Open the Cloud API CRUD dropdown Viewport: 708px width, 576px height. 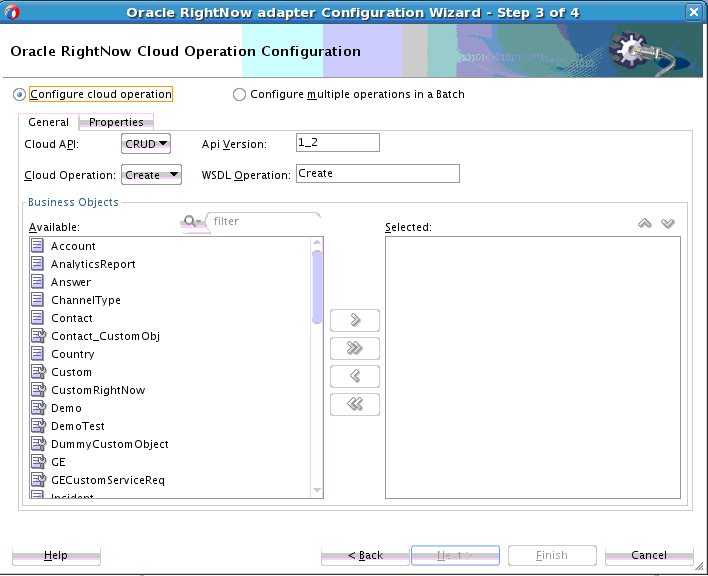146,144
